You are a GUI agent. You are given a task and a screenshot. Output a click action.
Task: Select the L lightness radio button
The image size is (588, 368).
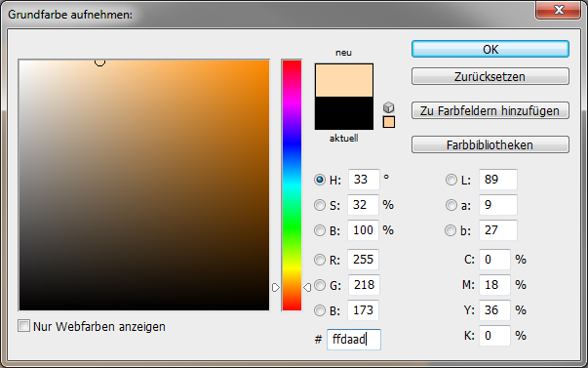tap(451, 180)
